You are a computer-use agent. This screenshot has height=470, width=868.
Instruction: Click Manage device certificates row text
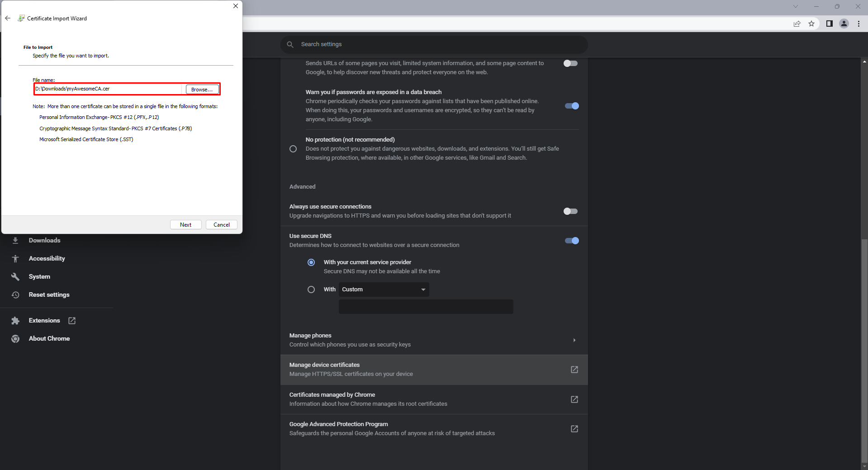point(324,365)
